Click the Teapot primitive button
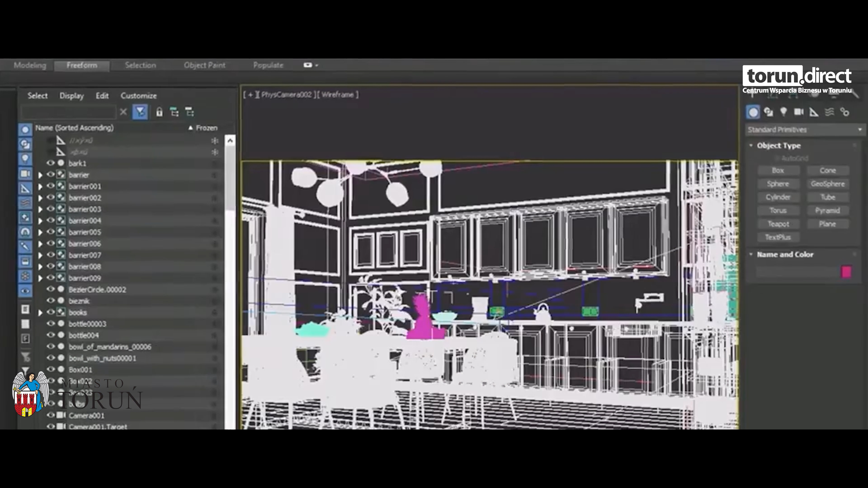The width and height of the screenshot is (868, 488). [778, 224]
